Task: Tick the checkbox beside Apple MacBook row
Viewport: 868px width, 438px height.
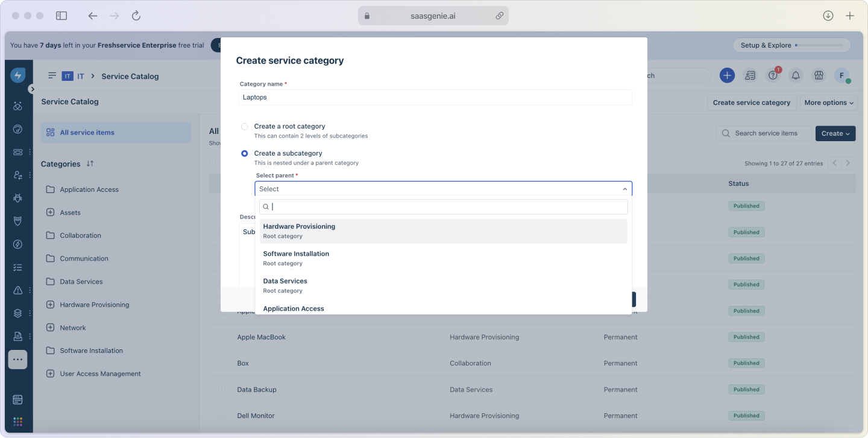Action: (x=221, y=337)
